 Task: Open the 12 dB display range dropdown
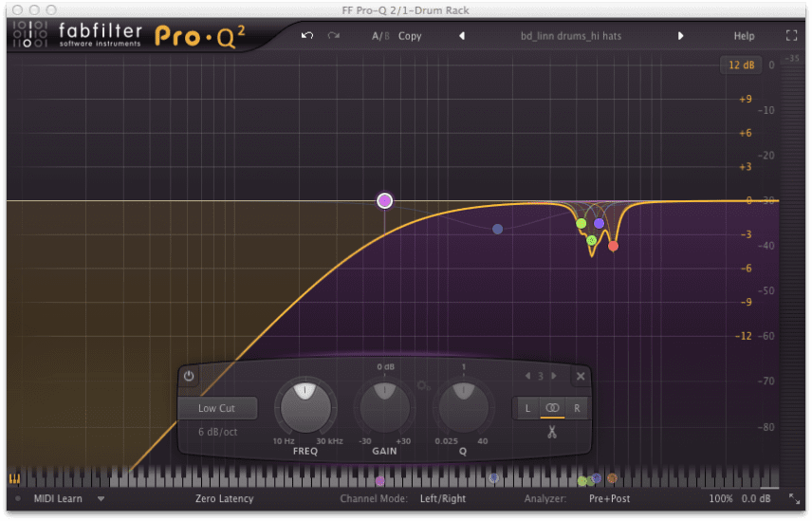741,65
